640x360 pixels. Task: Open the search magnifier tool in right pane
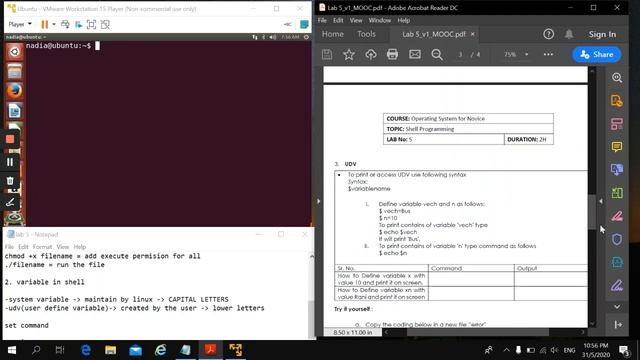click(x=617, y=78)
